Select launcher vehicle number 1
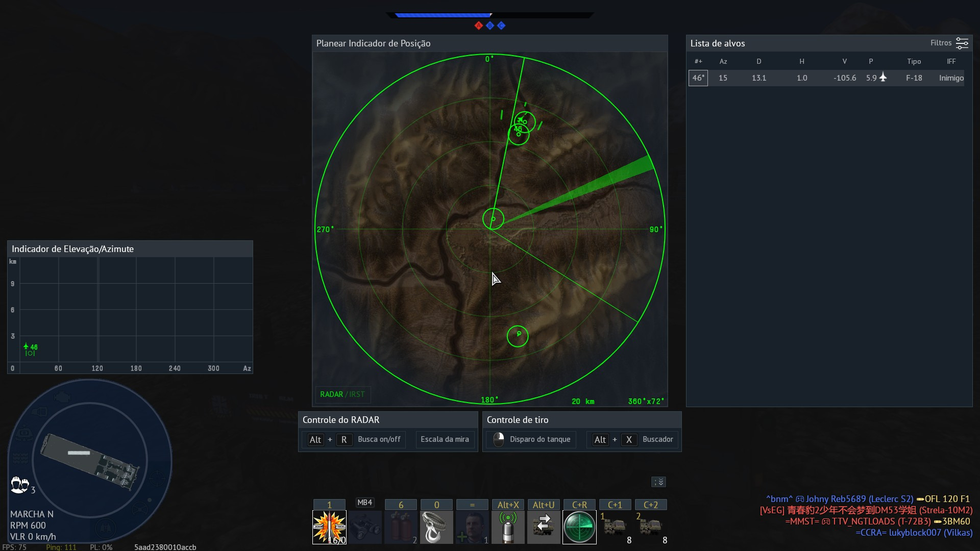 click(x=615, y=527)
